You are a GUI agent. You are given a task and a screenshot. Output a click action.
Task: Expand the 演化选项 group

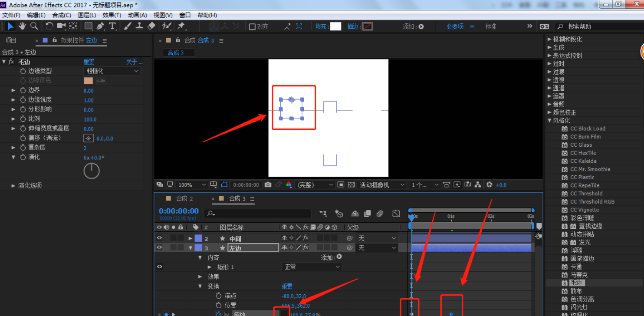[x=13, y=185]
